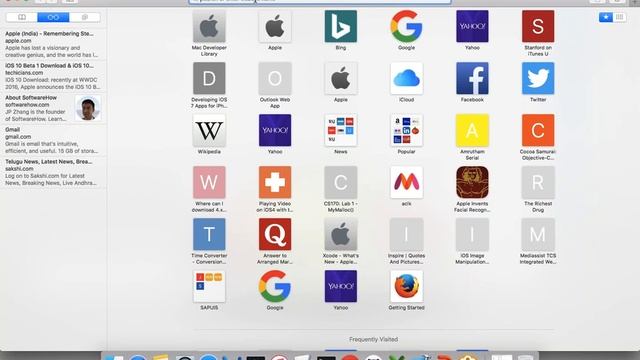Image resolution: width=640 pixels, height=360 pixels.
Task: Open the iCloud favorite
Action: (406, 78)
